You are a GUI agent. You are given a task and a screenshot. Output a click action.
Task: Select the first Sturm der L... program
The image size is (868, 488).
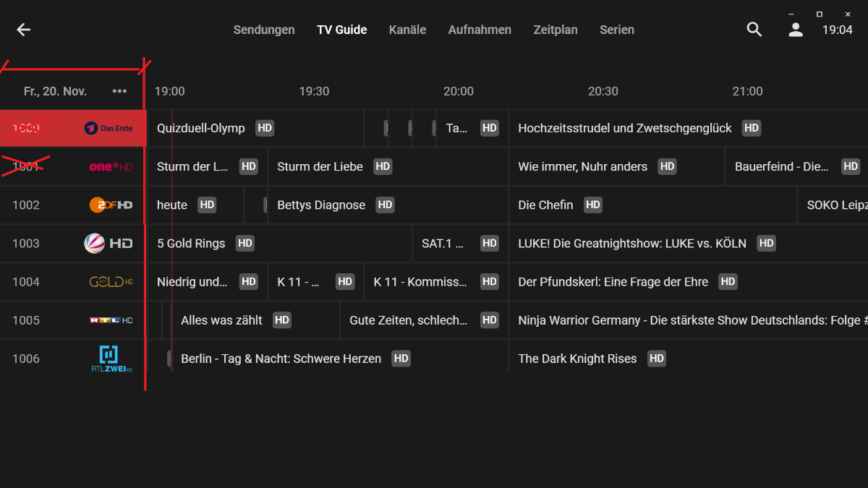click(x=207, y=166)
